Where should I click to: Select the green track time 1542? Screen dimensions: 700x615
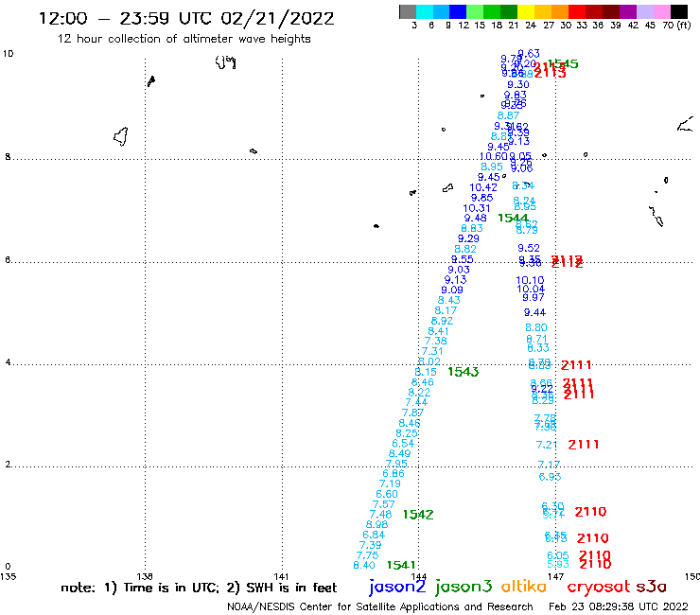point(418,515)
